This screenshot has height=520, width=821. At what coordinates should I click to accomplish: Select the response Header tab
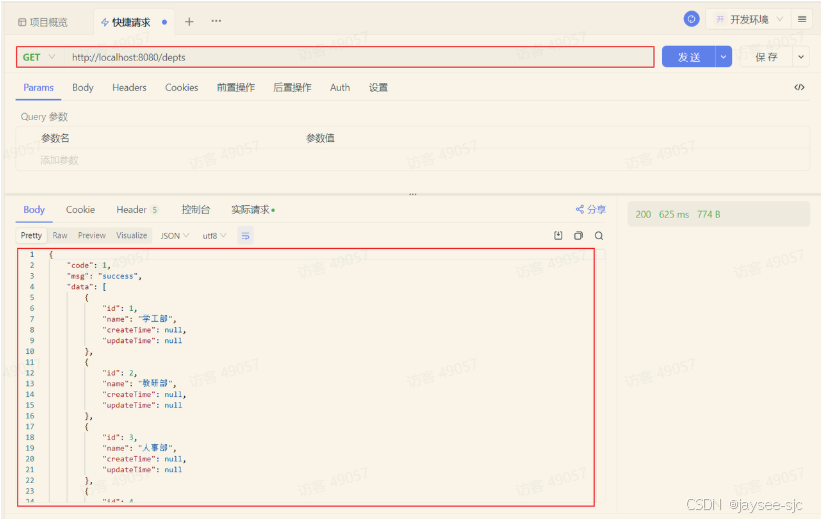[x=137, y=209]
